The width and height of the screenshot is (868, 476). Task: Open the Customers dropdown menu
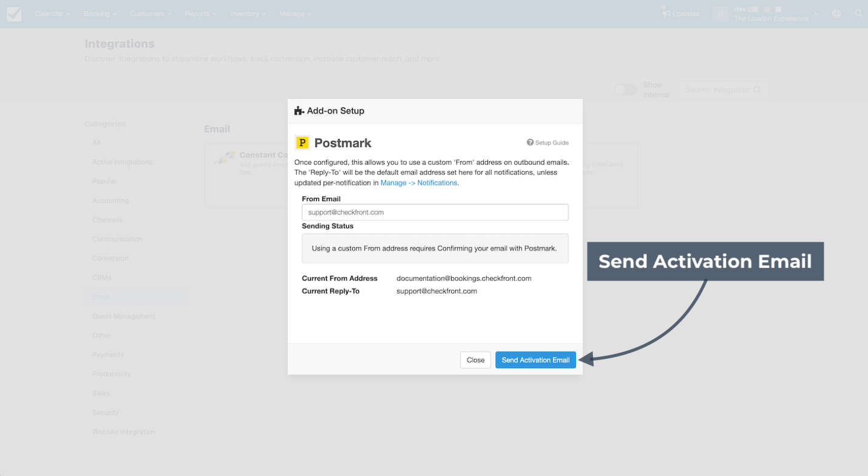click(151, 13)
